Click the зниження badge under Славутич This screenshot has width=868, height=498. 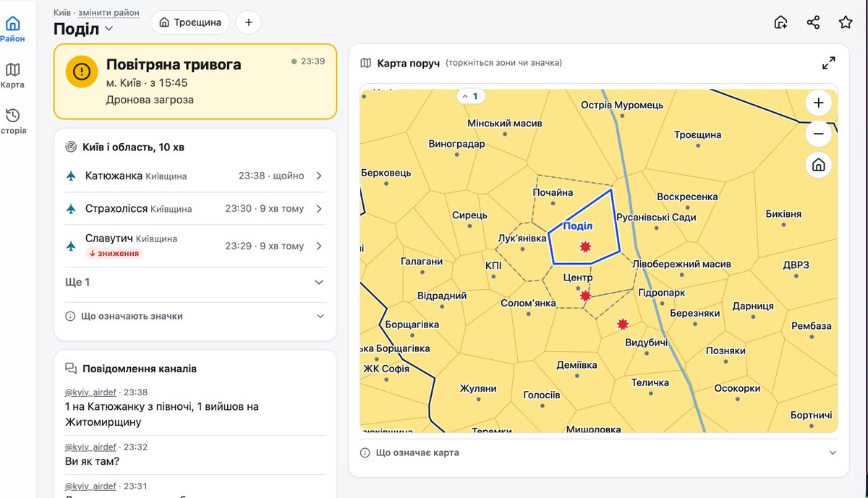click(114, 253)
